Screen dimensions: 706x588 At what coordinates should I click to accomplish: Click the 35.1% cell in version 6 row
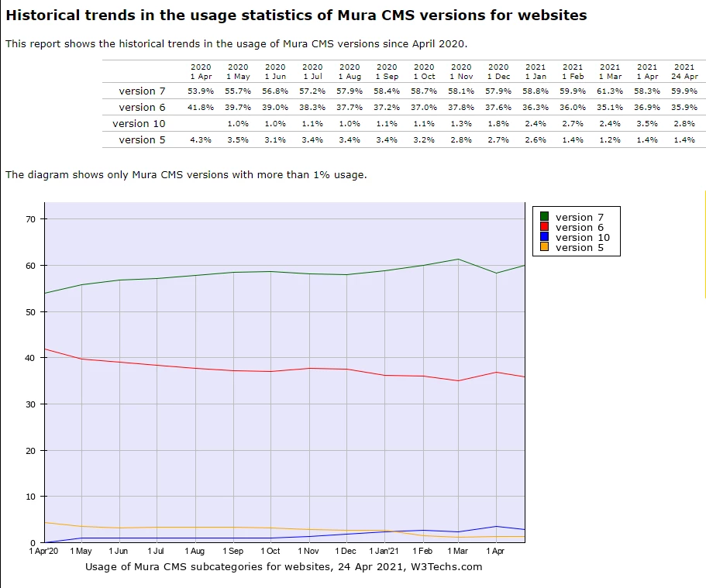(x=610, y=107)
